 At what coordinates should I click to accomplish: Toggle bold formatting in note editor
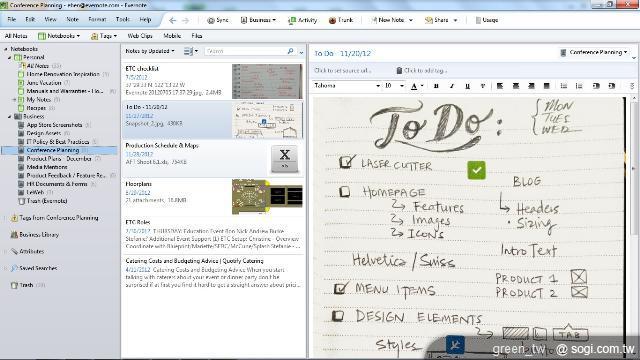[436, 86]
